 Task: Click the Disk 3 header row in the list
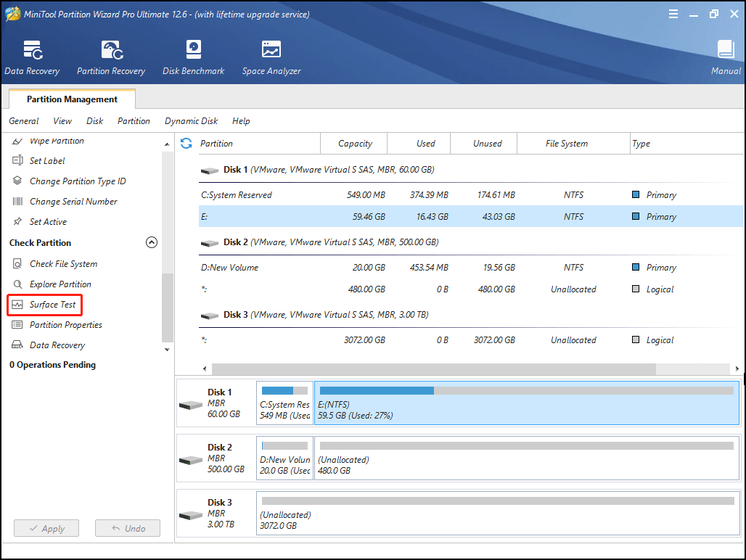click(x=470, y=315)
